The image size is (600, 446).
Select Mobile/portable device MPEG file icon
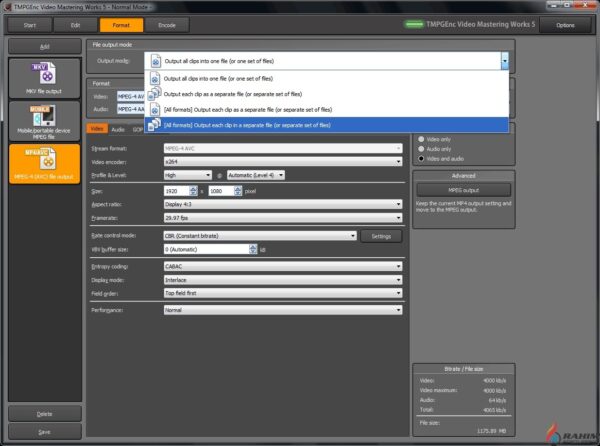[x=44, y=121]
